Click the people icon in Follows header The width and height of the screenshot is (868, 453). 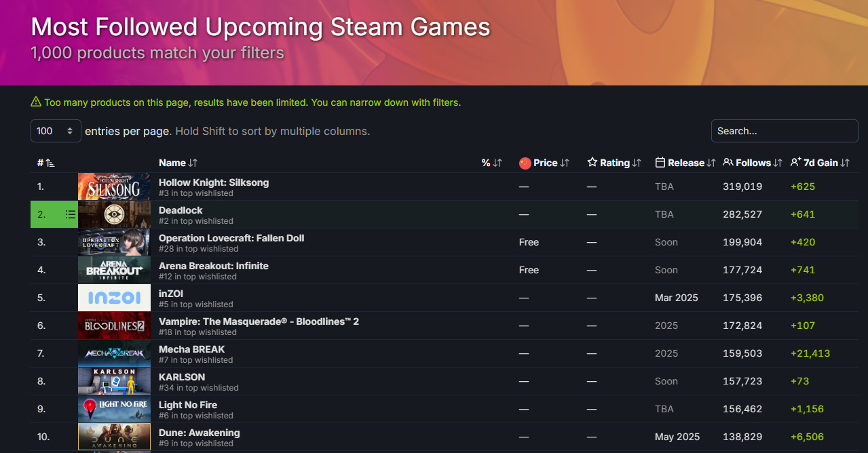(728, 163)
